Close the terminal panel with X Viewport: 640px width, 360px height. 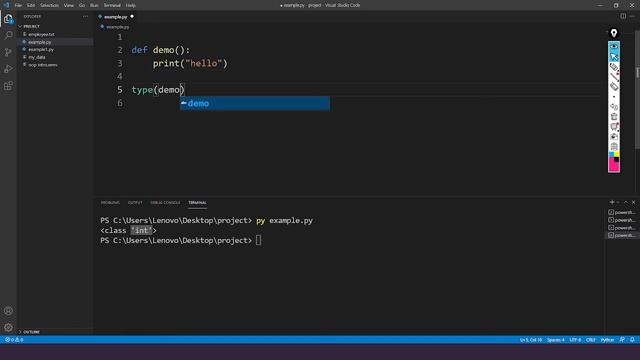point(633,202)
